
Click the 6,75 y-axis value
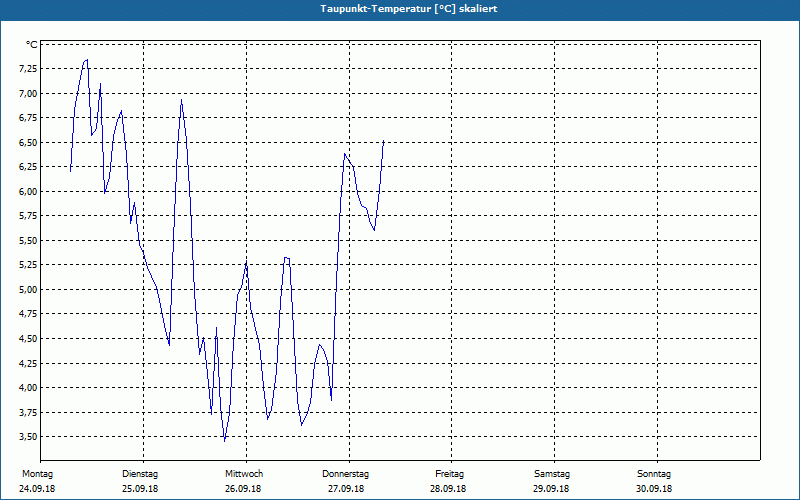coord(28,118)
